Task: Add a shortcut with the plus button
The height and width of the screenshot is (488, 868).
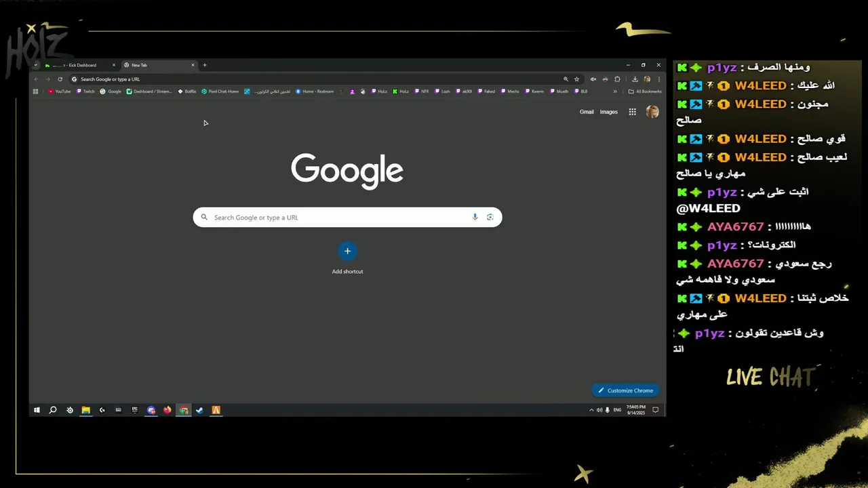Action: pos(347,251)
